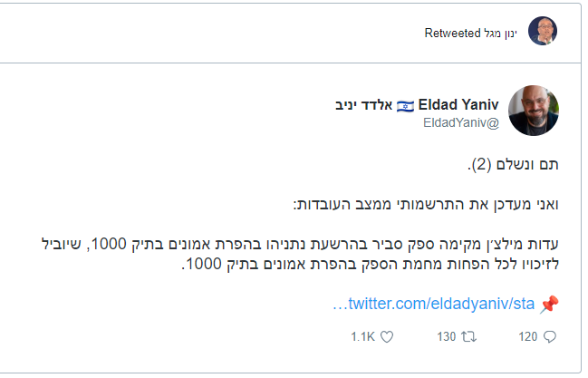588x378 pixels.
Task: Open the twitter.com/eldadyaniv/sta… link
Action: pos(433,305)
